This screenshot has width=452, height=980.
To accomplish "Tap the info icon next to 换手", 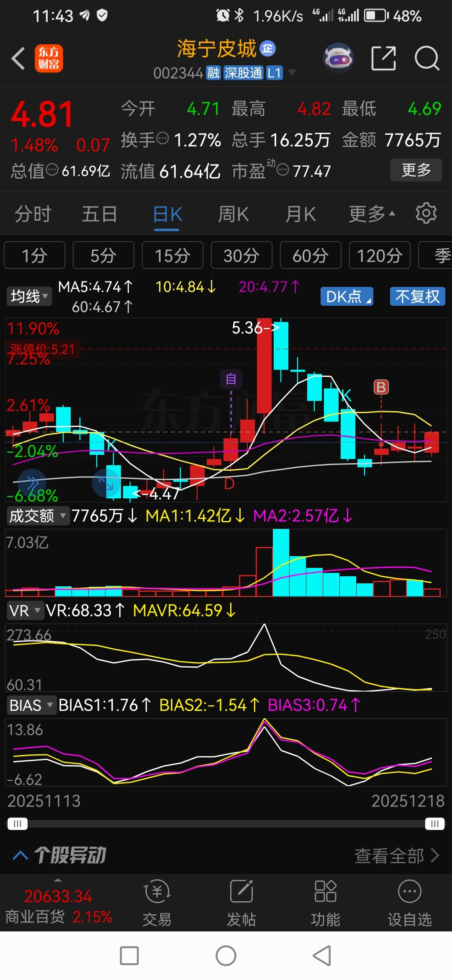I will click(162, 138).
